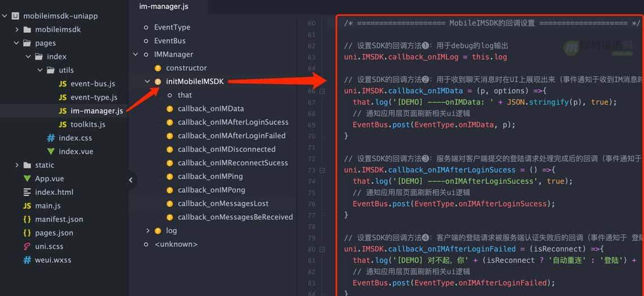644x296 pixels.
Task: Open event-bus.js in the file tree
Action: (93, 84)
